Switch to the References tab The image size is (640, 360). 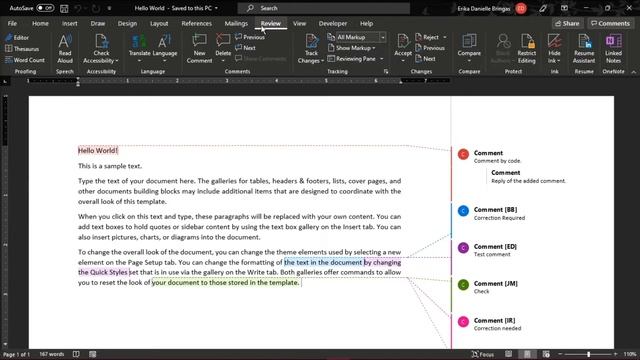[x=196, y=23]
